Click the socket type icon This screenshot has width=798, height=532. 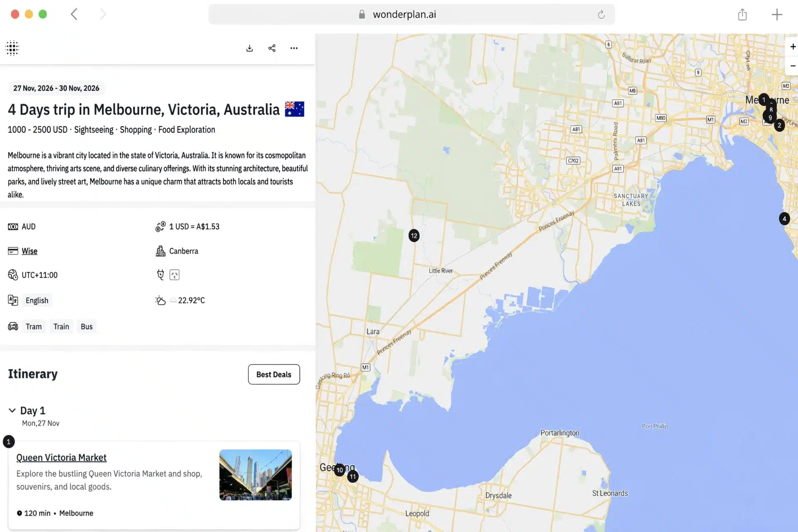tap(175, 275)
